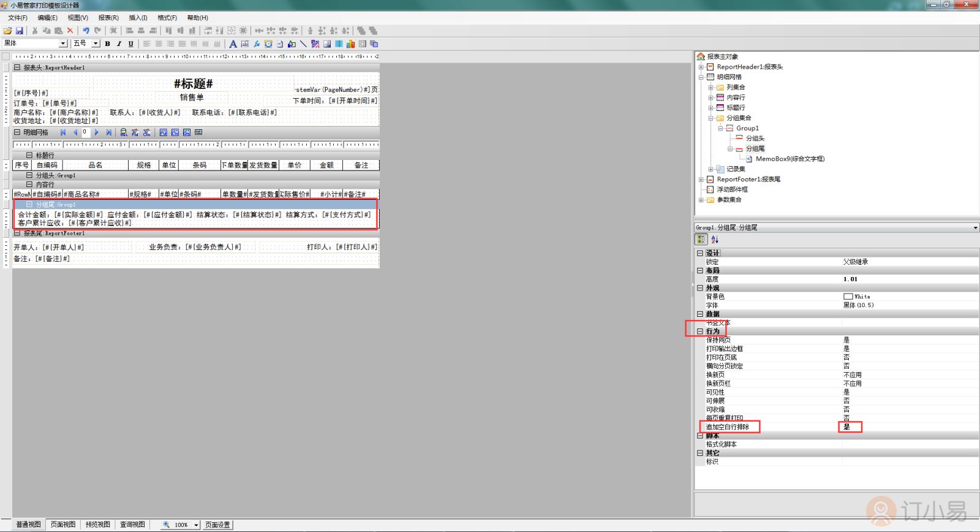
Task: Switch to the 查询视图 tab
Action: (132, 525)
